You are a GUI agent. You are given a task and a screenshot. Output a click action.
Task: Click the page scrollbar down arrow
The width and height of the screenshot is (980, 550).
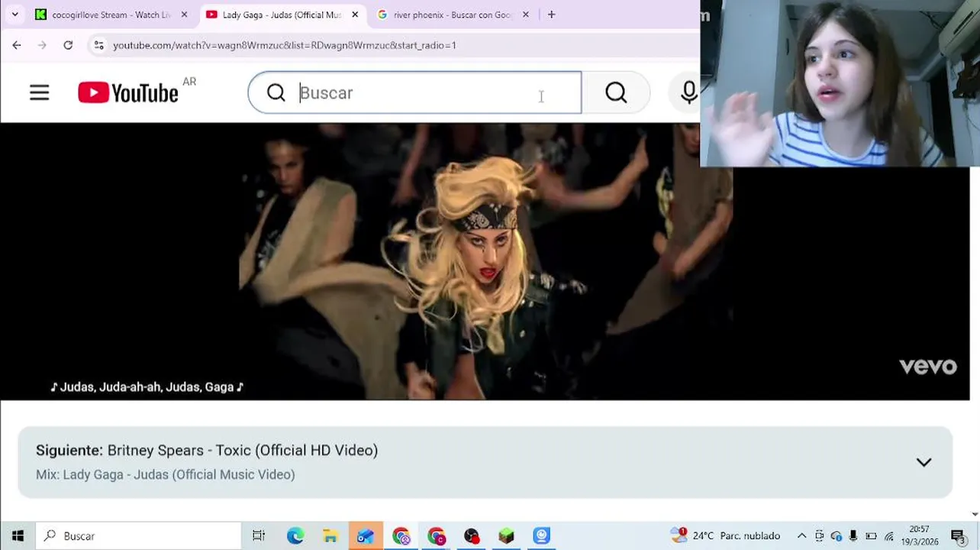[x=975, y=514]
